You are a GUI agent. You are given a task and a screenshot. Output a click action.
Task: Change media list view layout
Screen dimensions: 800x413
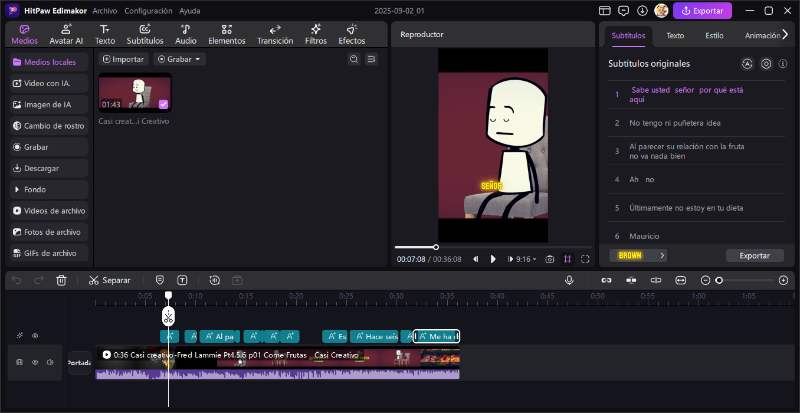[371, 59]
